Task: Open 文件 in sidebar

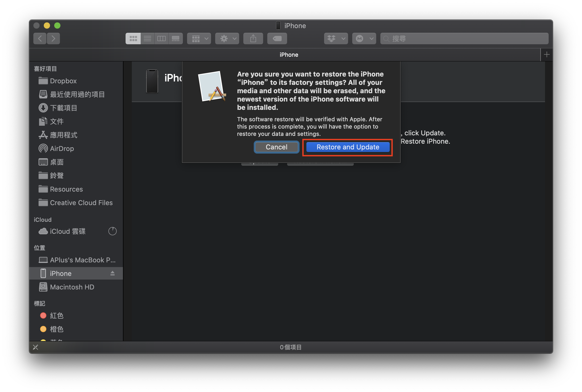Action: coord(76,122)
